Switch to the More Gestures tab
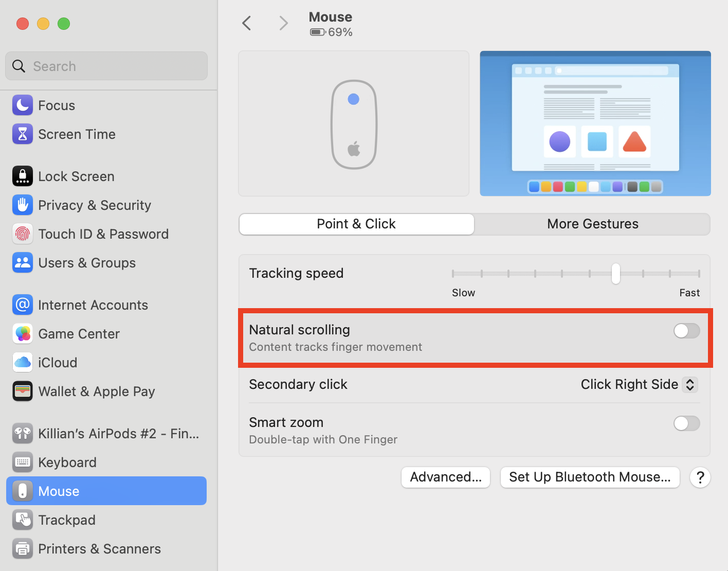 pyautogui.click(x=592, y=224)
